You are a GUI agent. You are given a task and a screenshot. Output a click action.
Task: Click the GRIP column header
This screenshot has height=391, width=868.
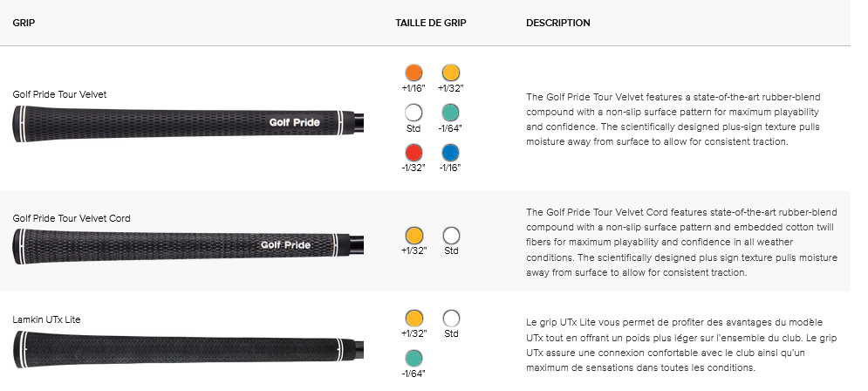[x=24, y=24]
